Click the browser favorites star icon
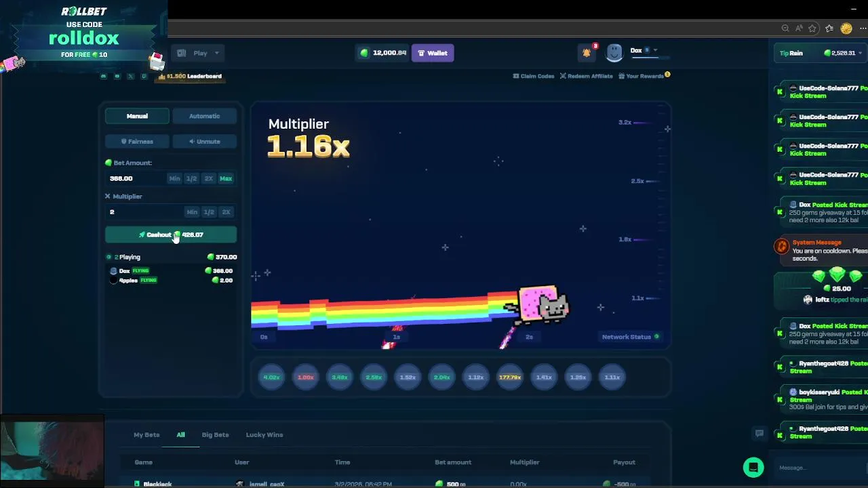The height and width of the screenshot is (488, 868). point(812,28)
